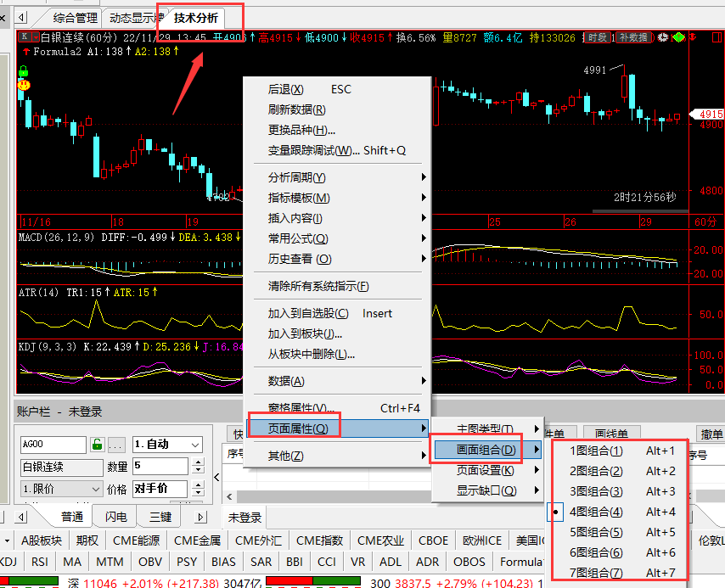Open the 1.限价 order type dropdown

tap(61, 489)
